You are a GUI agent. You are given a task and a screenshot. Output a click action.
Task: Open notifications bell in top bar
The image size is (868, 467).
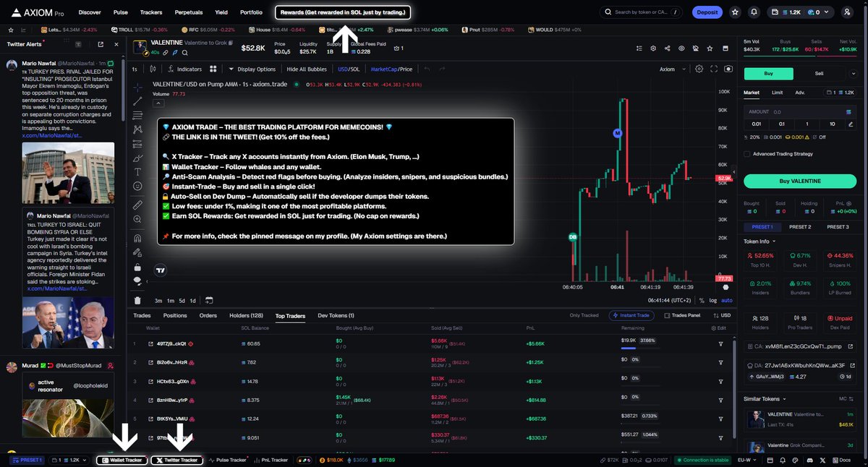click(x=754, y=12)
